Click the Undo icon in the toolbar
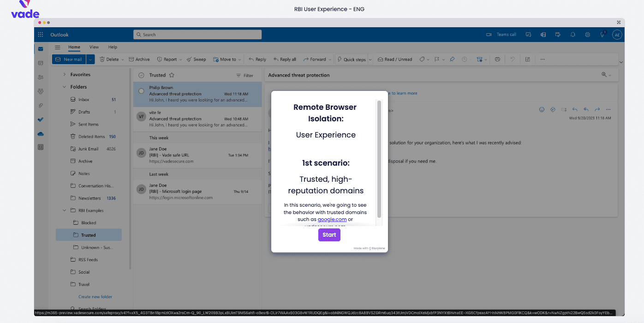Screen dimensions: 644x323 coord(513,59)
